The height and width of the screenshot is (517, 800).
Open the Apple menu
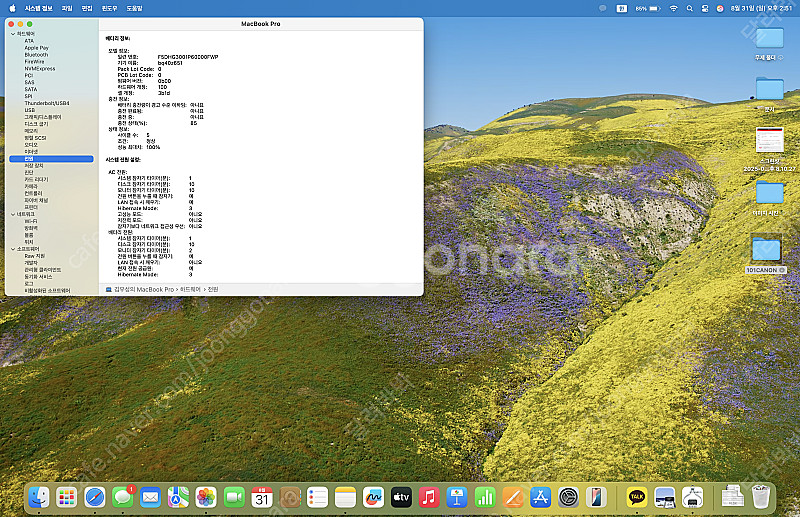[12, 8]
